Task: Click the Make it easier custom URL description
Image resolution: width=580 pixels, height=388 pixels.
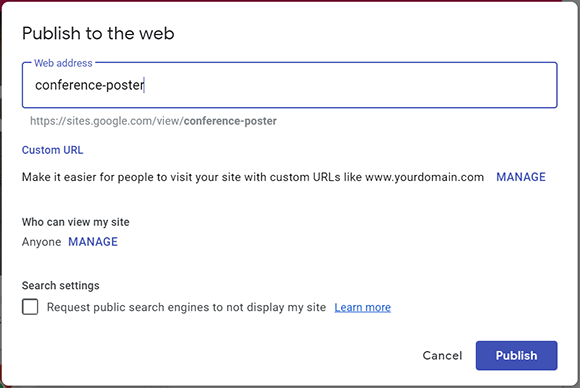Action: [253, 177]
